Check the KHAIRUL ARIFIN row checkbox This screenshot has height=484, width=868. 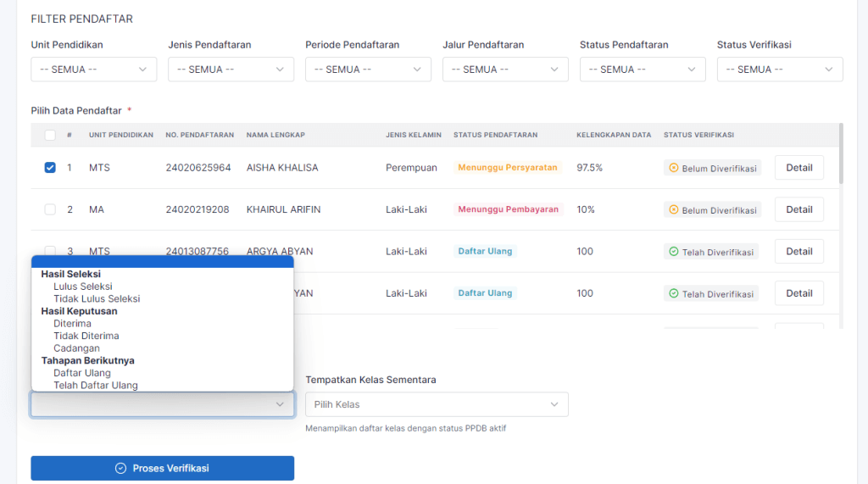[50, 209]
